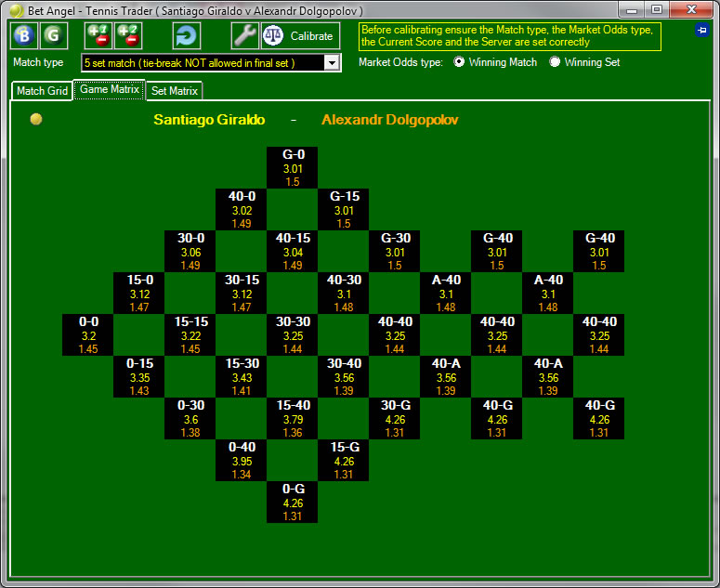Click the Santiago Giraldo player name
Screen dimensions: 720x588
click(209, 120)
